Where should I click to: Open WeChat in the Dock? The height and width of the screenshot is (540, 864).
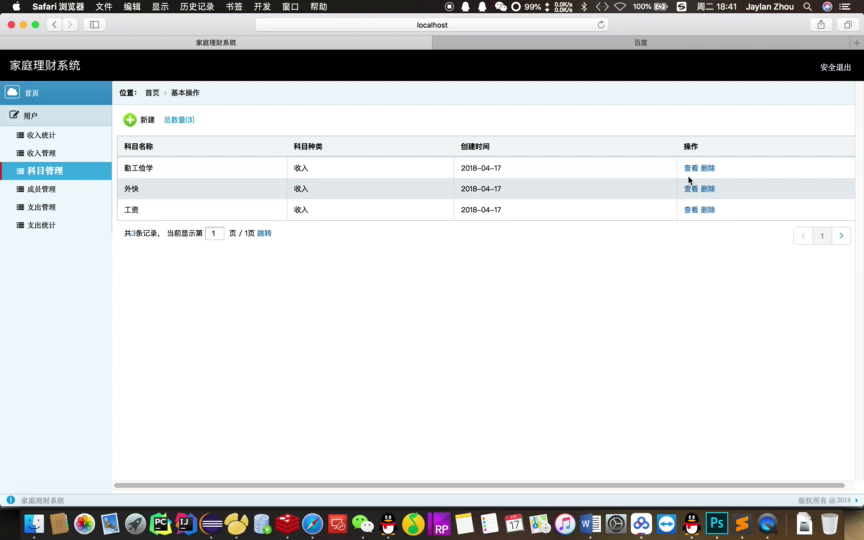pos(363,524)
